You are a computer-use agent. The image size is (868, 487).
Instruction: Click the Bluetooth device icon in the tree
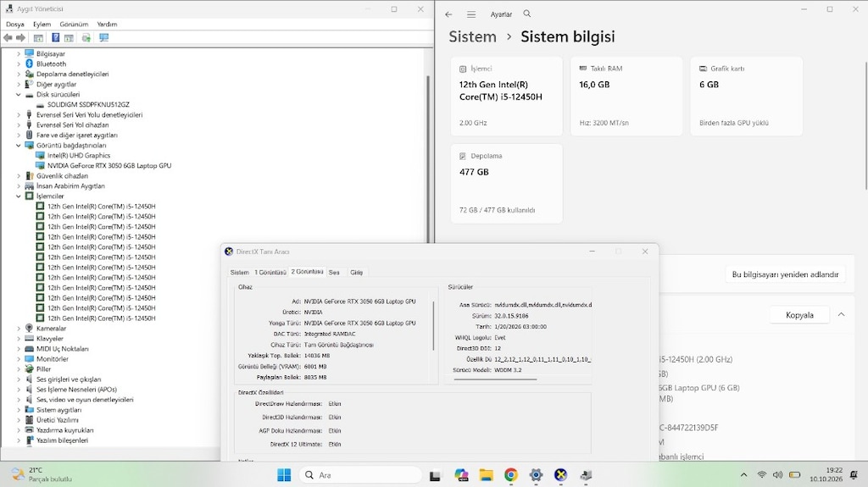coord(30,64)
